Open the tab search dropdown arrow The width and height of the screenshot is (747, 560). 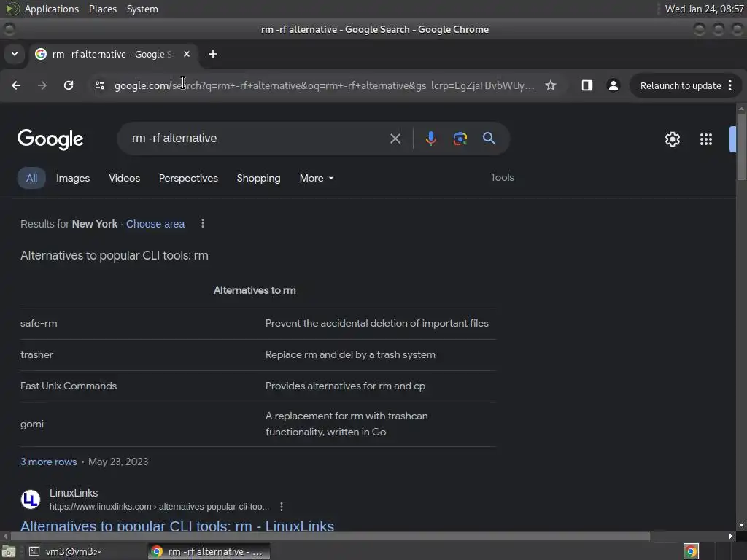(15, 54)
